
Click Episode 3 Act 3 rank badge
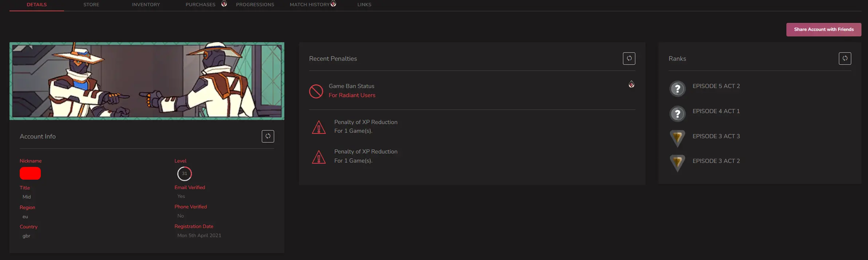677,138
